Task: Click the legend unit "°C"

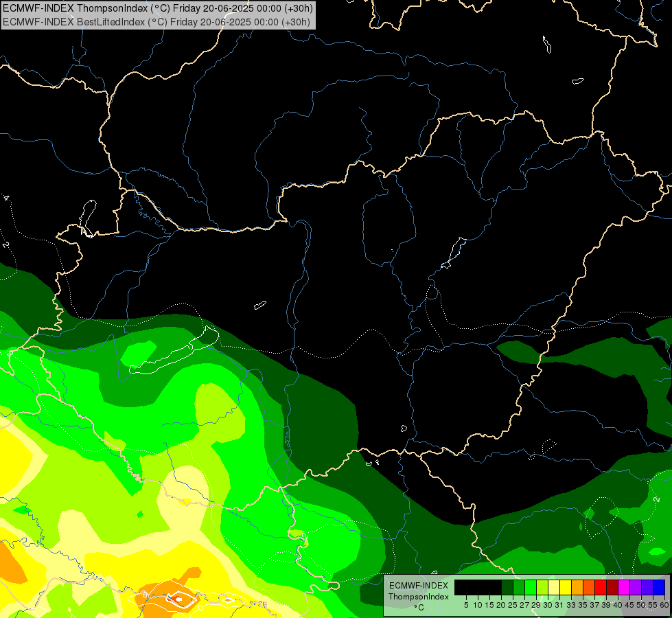Action: [419, 608]
